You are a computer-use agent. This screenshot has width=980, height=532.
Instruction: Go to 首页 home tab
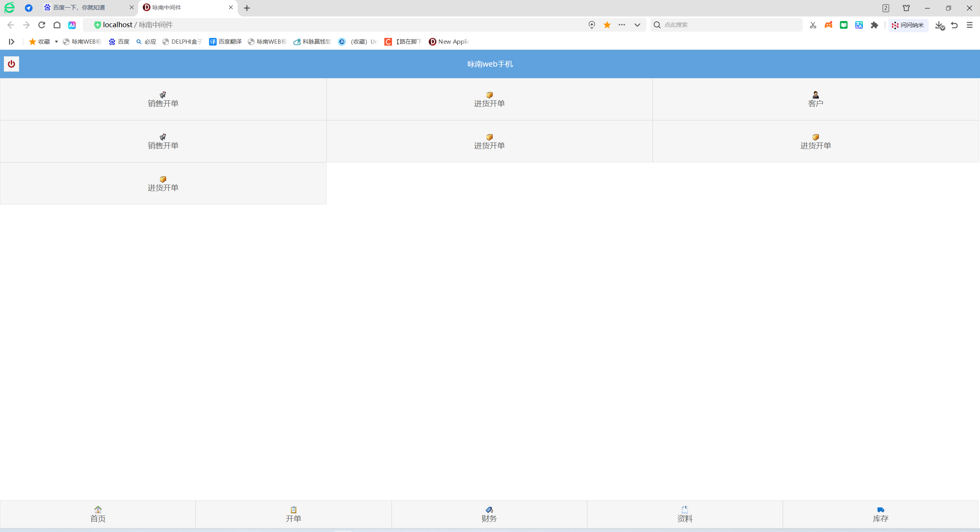[x=98, y=514]
